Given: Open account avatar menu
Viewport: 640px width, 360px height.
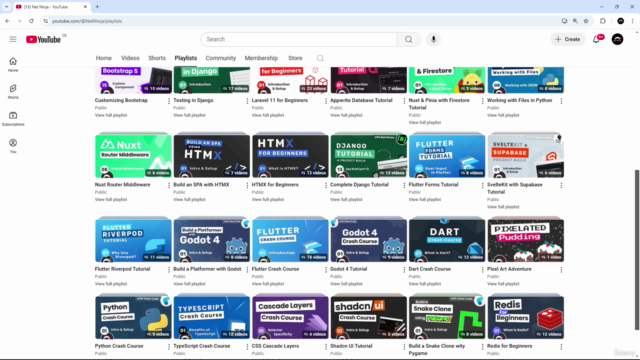Looking at the screenshot, I should [617, 39].
